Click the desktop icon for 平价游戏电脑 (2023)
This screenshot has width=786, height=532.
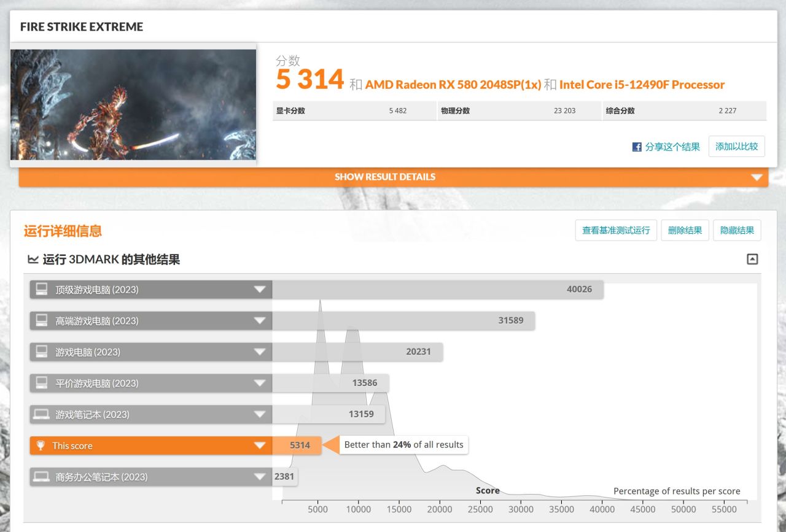point(42,383)
